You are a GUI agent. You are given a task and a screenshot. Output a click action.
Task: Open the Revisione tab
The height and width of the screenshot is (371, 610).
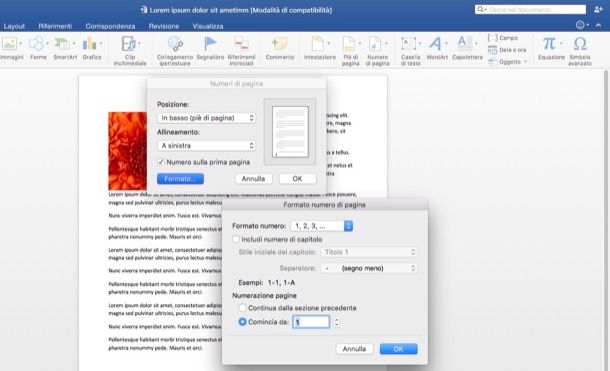point(164,26)
